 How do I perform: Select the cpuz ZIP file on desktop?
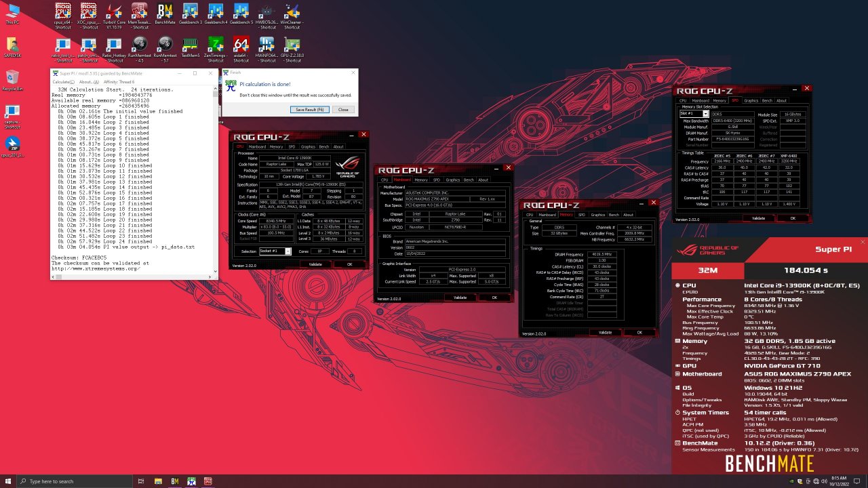pos(12,147)
